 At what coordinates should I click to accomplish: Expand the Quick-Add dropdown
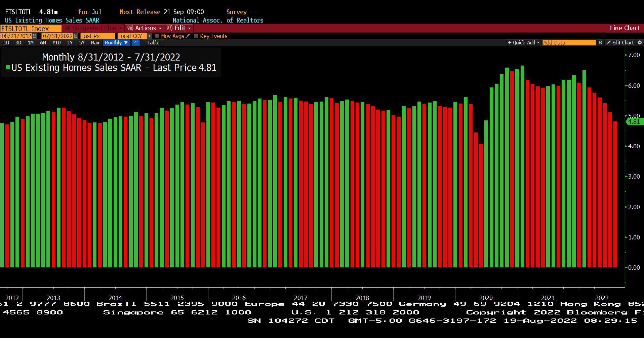(523, 43)
